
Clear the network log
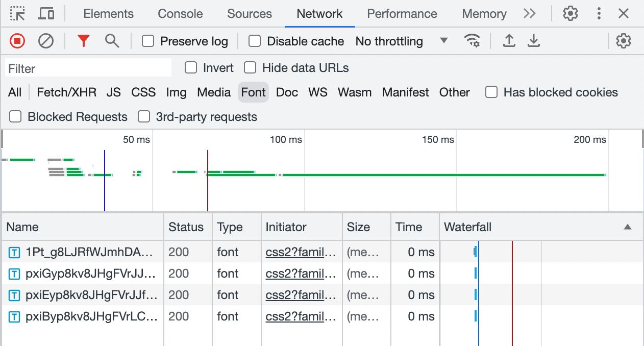click(46, 41)
